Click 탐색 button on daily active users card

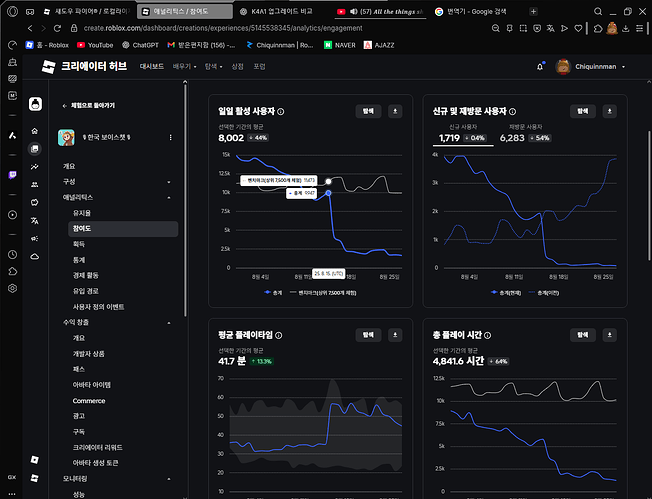(x=368, y=111)
